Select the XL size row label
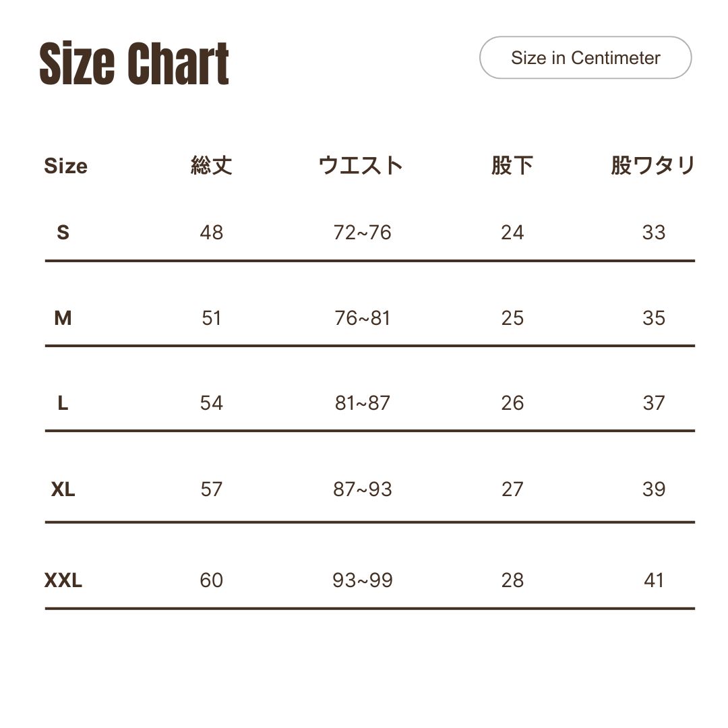 (63, 489)
